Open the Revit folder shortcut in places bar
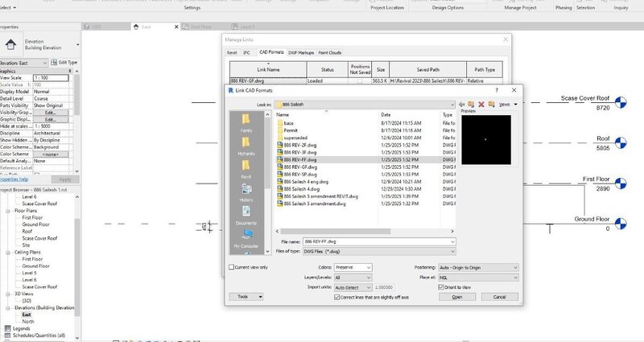This screenshot has height=342, width=644. [246, 169]
